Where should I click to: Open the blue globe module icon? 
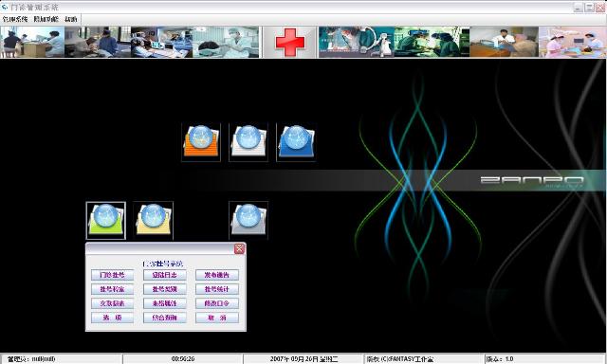[x=296, y=142]
